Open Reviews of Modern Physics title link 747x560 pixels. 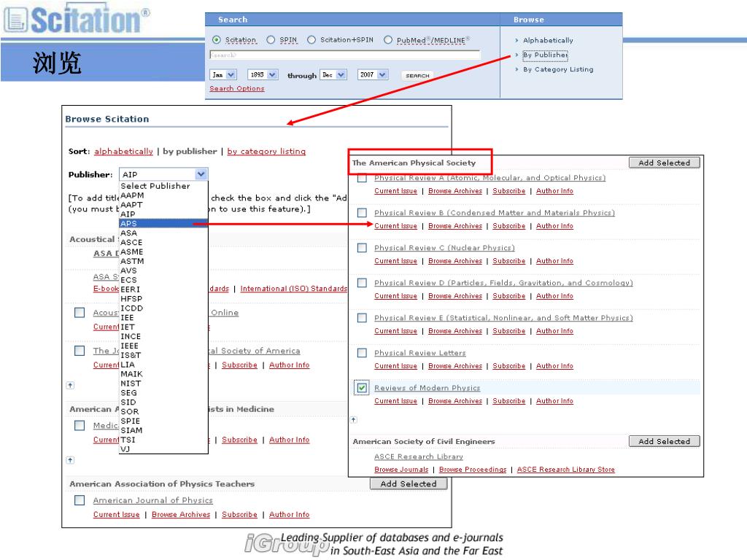[427, 388]
